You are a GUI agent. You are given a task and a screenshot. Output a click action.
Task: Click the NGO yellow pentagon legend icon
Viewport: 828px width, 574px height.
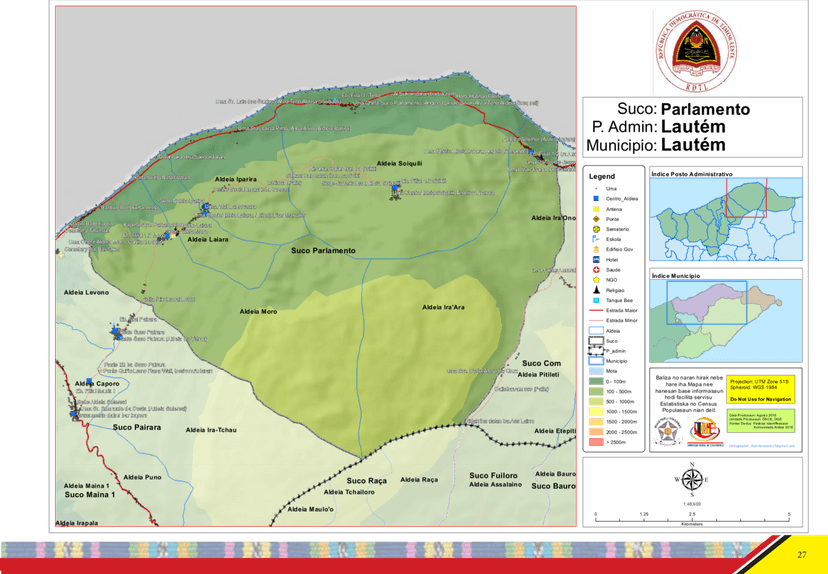click(x=596, y=280)
